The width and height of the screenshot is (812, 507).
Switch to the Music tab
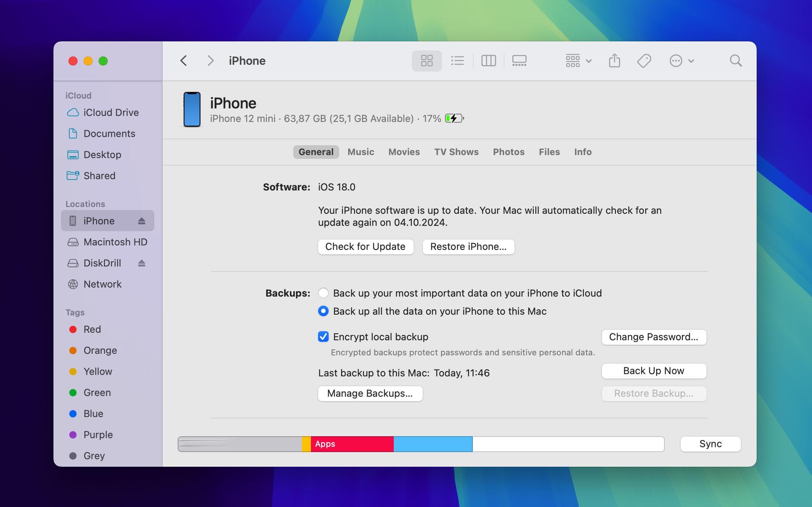[361, 152]
